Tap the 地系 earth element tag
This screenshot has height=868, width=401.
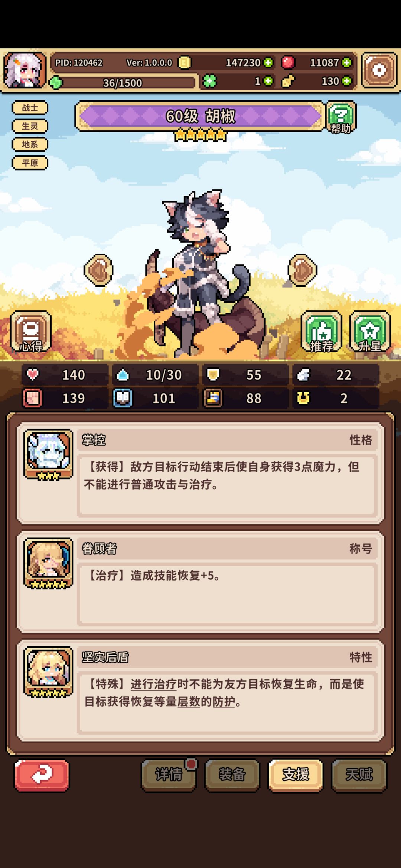click(30, 144)
